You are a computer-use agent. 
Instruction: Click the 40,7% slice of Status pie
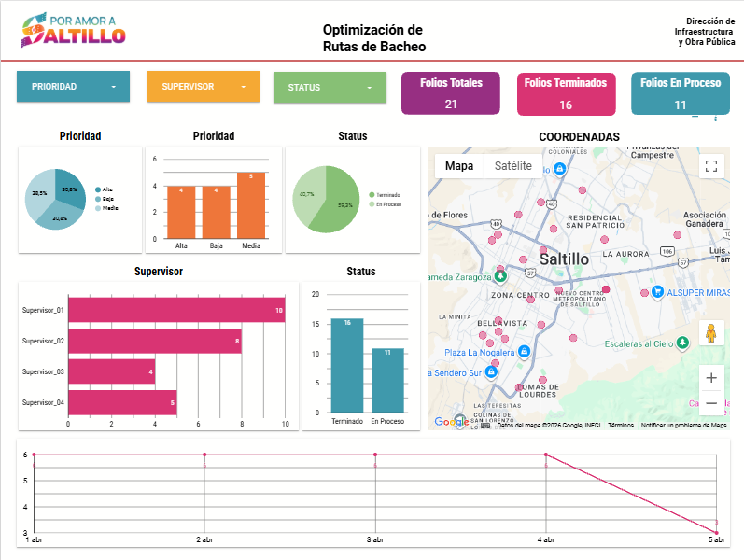[x=306, y=193]
